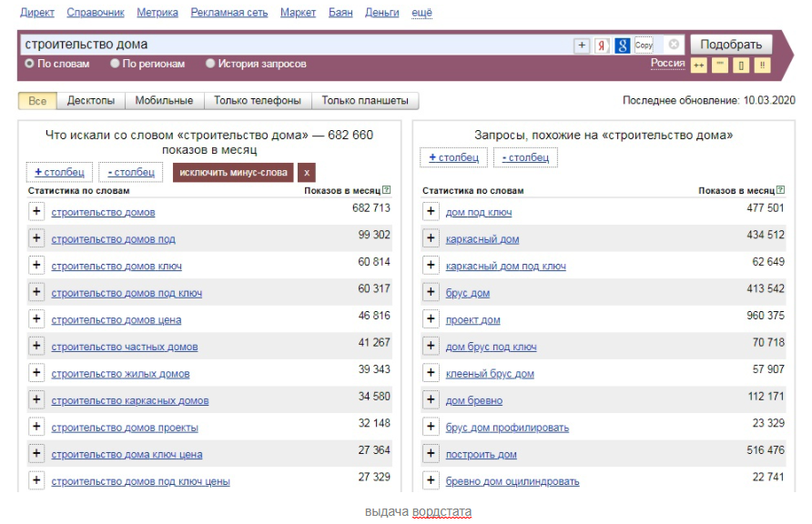
Task: Open the каркасный дом под ключ link
Action: 506,267
